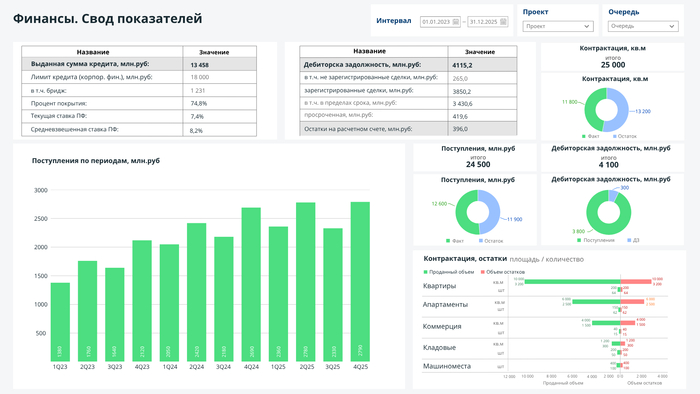Click Кладовые category label

click(x=439, y=347)
